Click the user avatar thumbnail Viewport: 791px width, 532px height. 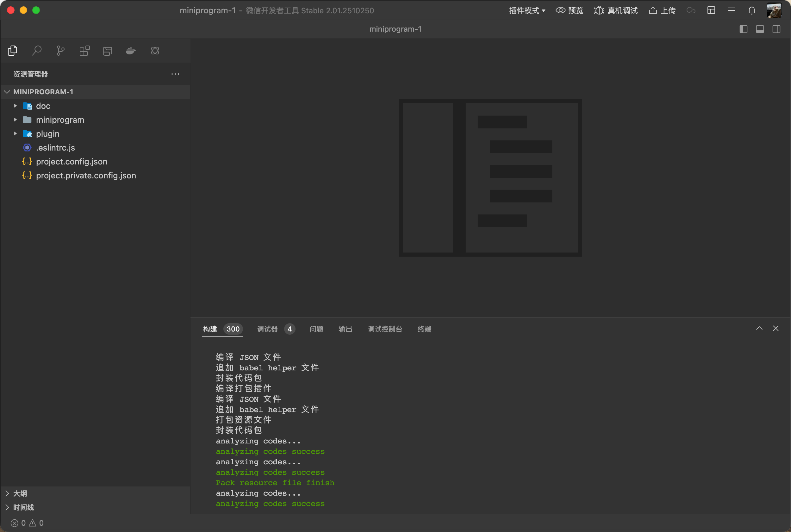[774, 10]
